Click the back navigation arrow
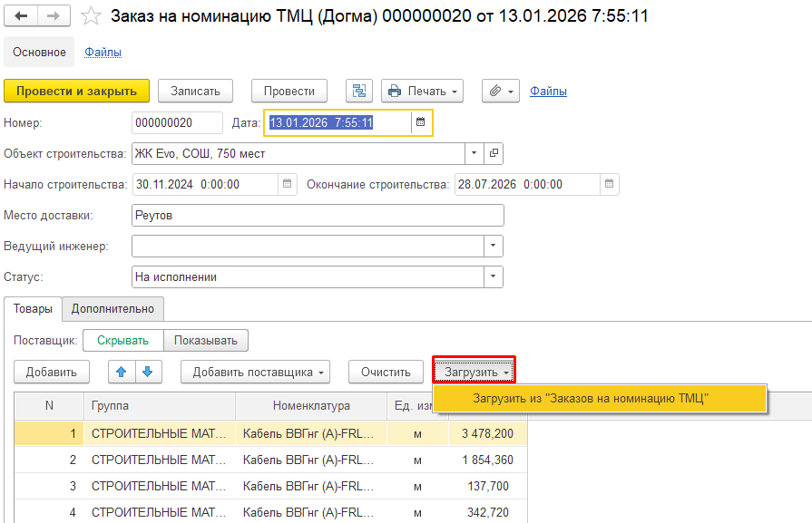 coord(22,16)
